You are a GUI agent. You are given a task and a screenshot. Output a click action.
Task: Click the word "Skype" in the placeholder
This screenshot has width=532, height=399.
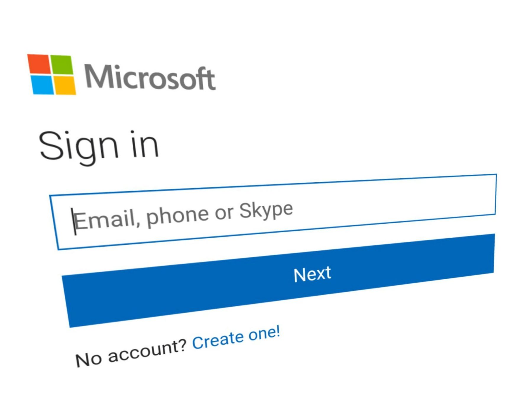[x=266, y=210]
